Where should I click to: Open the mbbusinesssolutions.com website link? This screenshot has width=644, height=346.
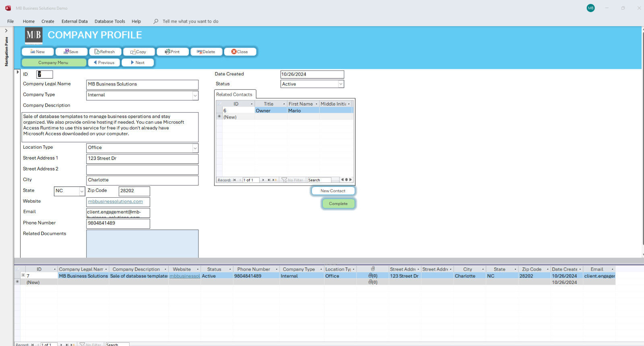click(116, 201)
